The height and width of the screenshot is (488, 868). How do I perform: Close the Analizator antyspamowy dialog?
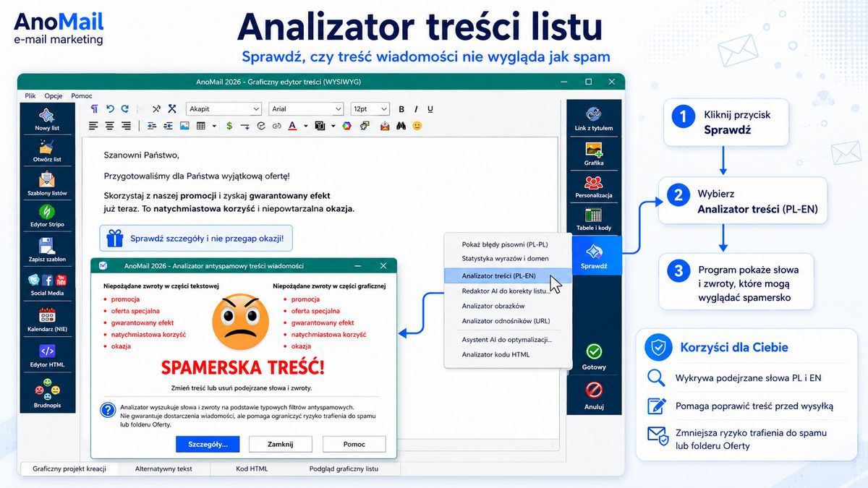coord(383,265)
